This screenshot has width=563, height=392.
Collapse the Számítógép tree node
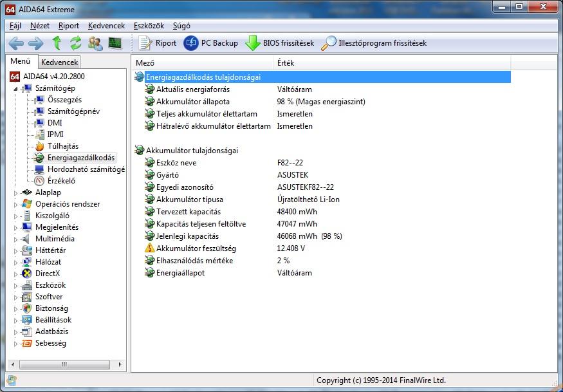tap(15, 88)
